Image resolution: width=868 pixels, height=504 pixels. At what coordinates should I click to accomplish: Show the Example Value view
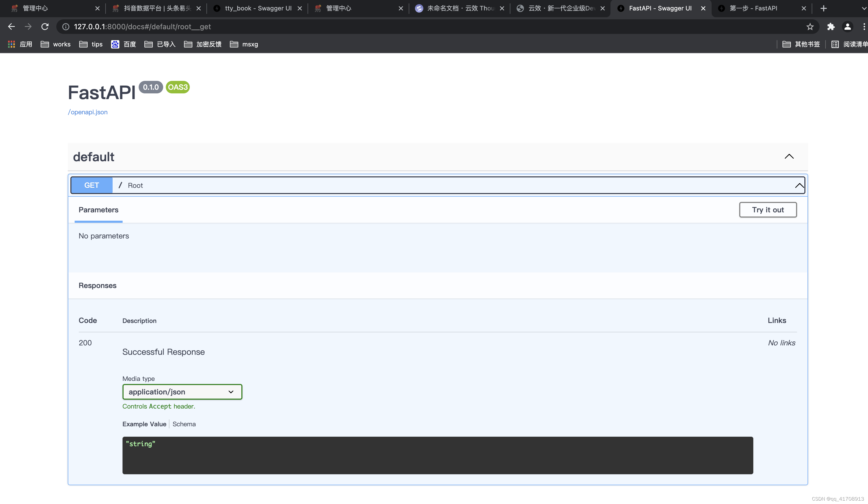144,424
